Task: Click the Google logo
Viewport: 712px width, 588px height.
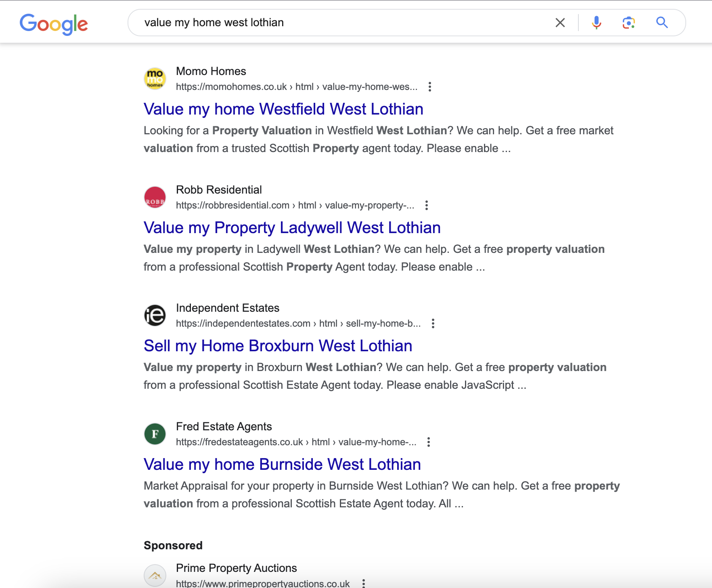Action: click(x=54, y=24)
